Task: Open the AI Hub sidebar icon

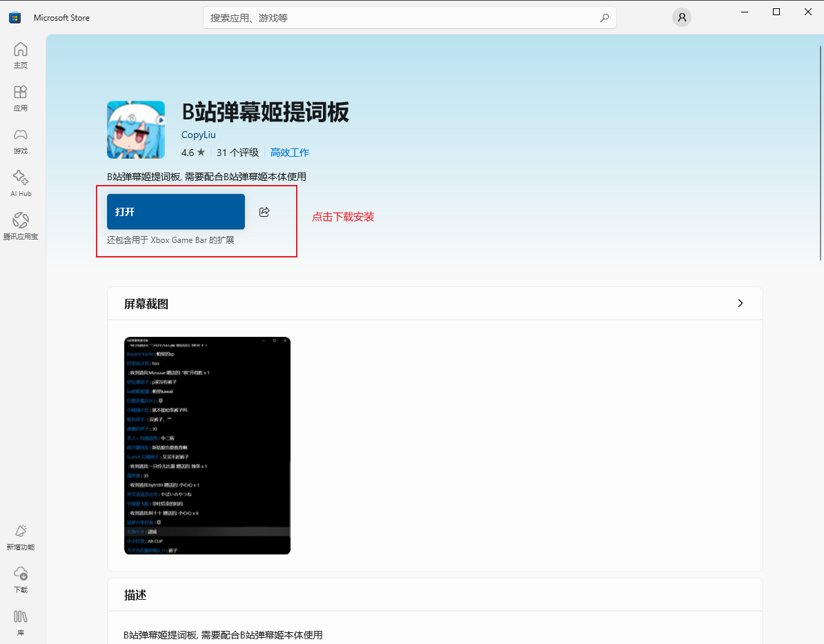Action: pyautogui.click(x=20, y=183)
